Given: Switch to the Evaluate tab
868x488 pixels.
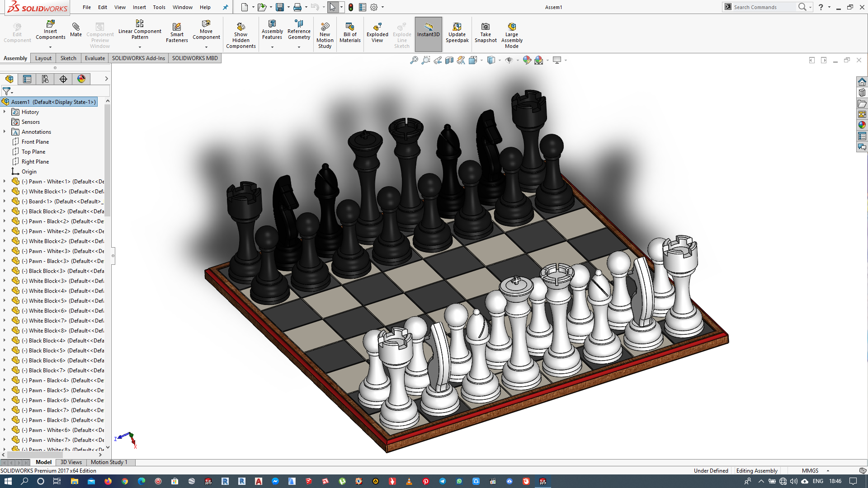Looking at the screenshot, I should pos(94,58).
